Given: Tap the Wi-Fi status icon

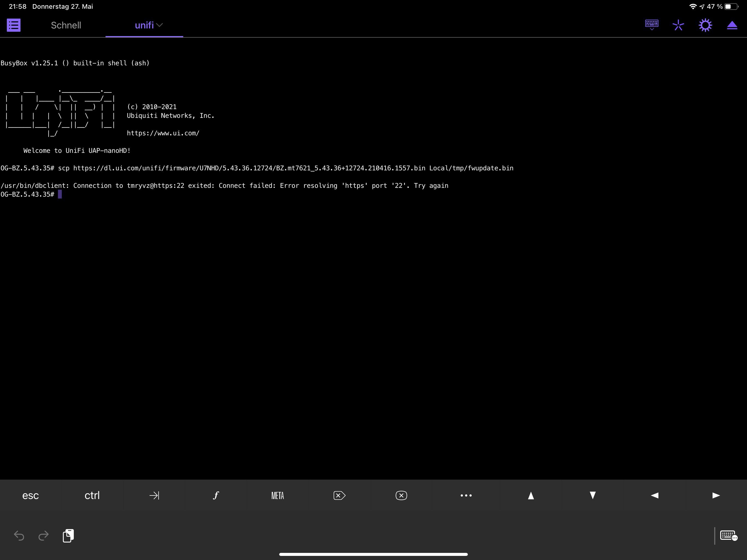Looking at the screenshot, I should [693, 6].
